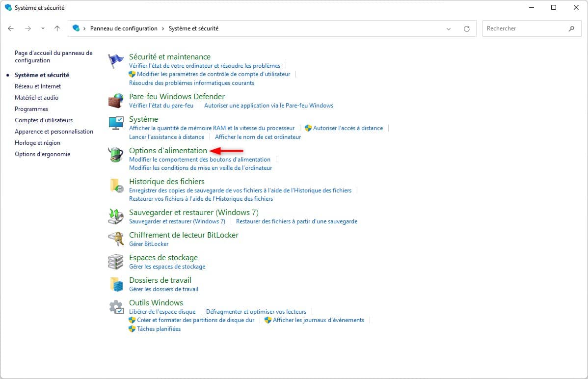588x379 pixels.
Task: Click Libérer de l'espace disque
Action: [162, 311]
